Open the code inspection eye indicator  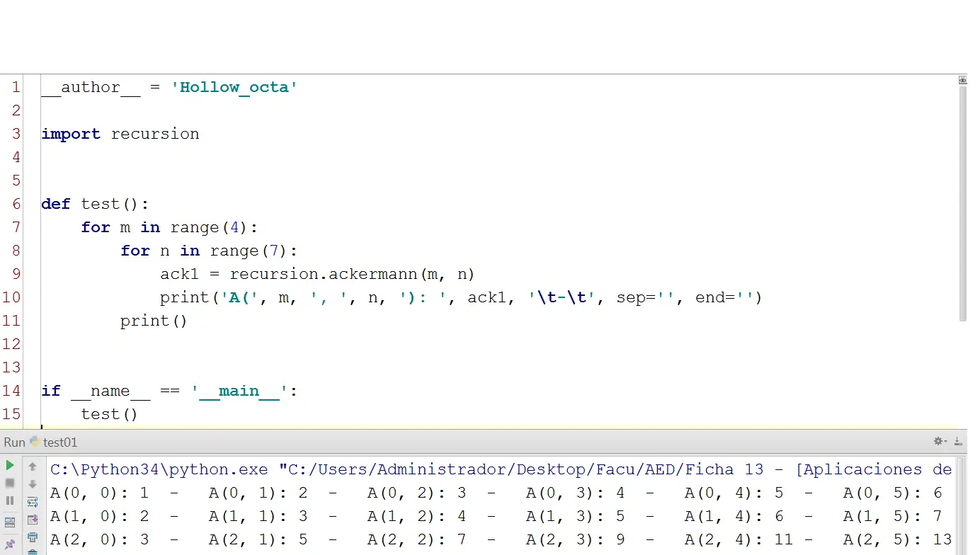[963, 80]
